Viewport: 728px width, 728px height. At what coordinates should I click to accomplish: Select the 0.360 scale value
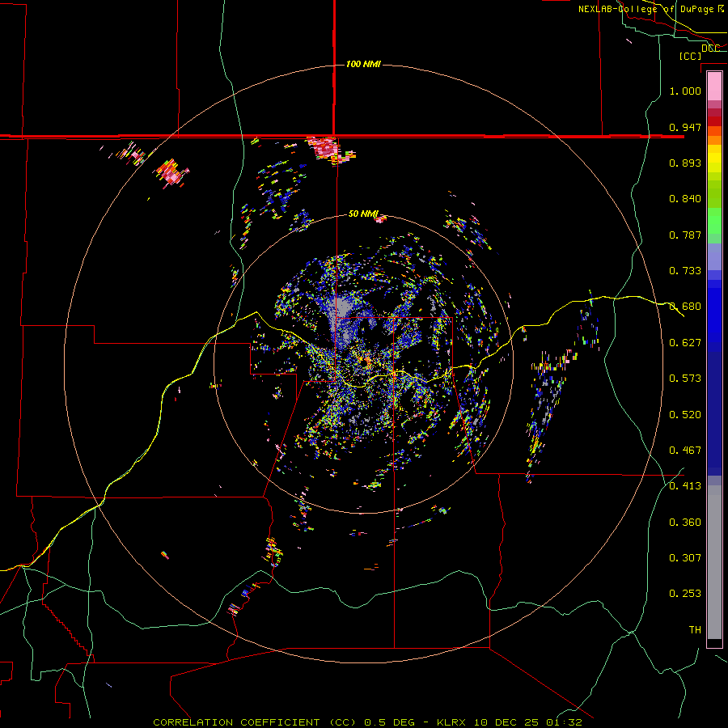685,523
